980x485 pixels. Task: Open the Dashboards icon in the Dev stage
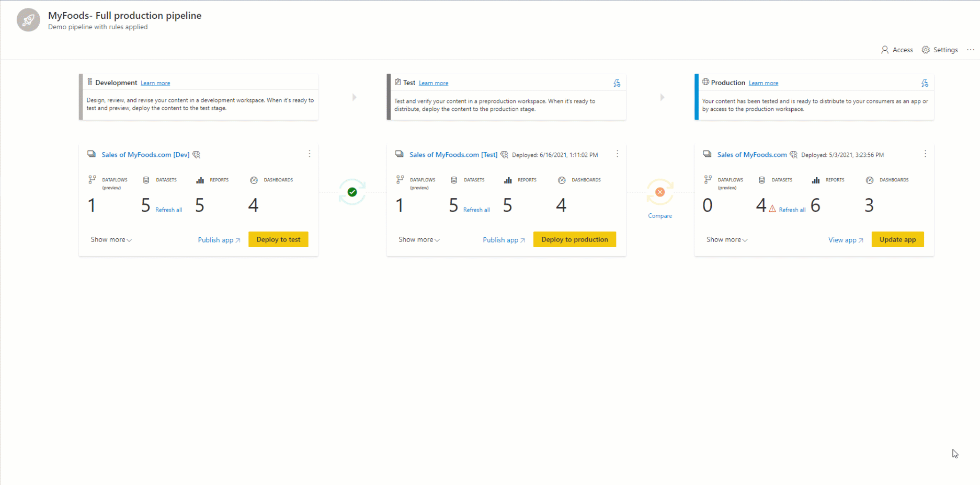[x=254, y=180]
